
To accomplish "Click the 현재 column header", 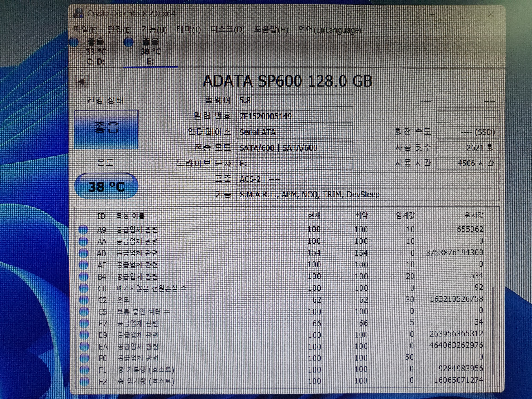I will (x=314, y=215).
